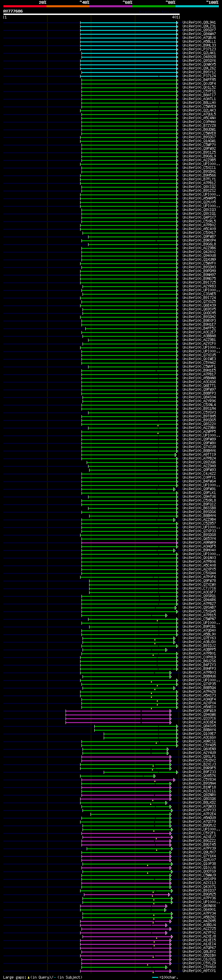The width and height of the screenshot is (222, 980).
Task: Click hit label UniRef100_Q9FW92
Action: click(199, 148)
